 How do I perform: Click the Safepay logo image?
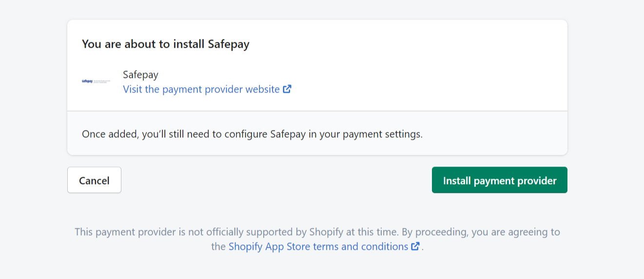96,81
